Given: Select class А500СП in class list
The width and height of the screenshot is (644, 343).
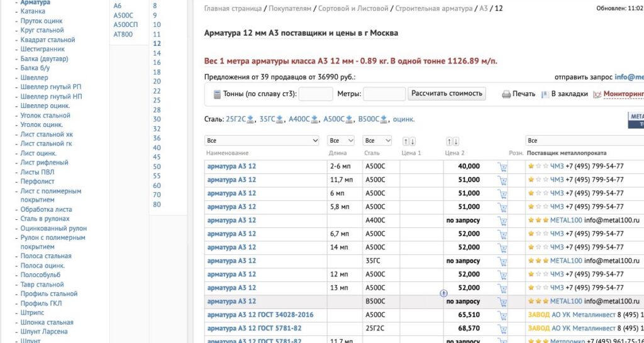Looking at the screenshot, I should 126,24.
